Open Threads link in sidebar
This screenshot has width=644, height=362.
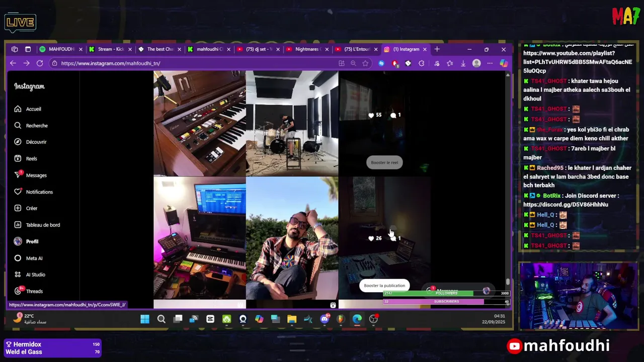coord(28,291)
